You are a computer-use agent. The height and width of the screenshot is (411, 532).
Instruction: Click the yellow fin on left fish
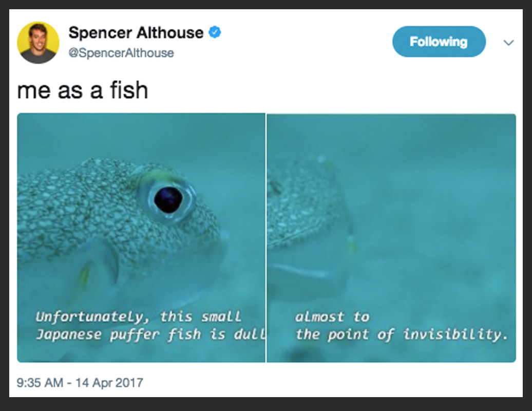[84, 274]
